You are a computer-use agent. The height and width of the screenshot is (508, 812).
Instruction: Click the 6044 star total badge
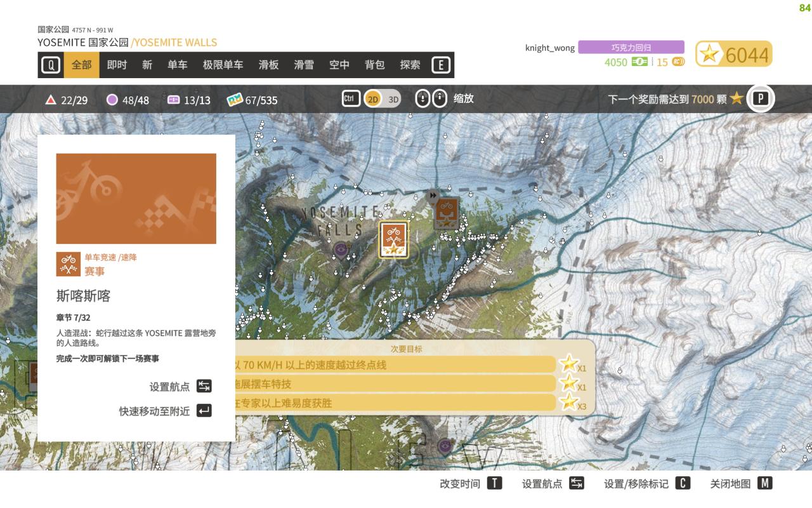click(x=734, y=55)
